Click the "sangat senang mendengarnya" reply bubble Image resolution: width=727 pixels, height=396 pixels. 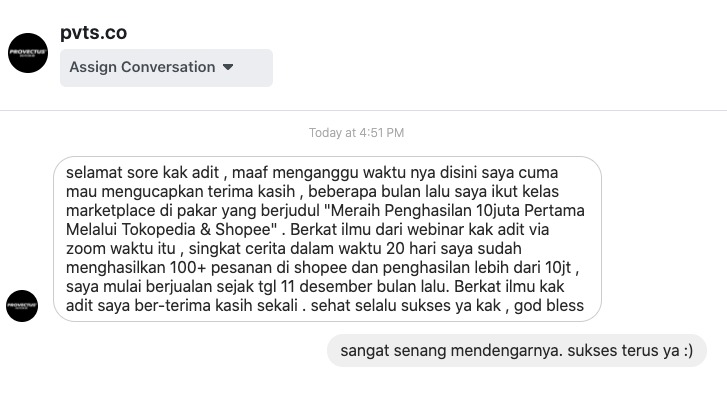[x=517, y=351]
